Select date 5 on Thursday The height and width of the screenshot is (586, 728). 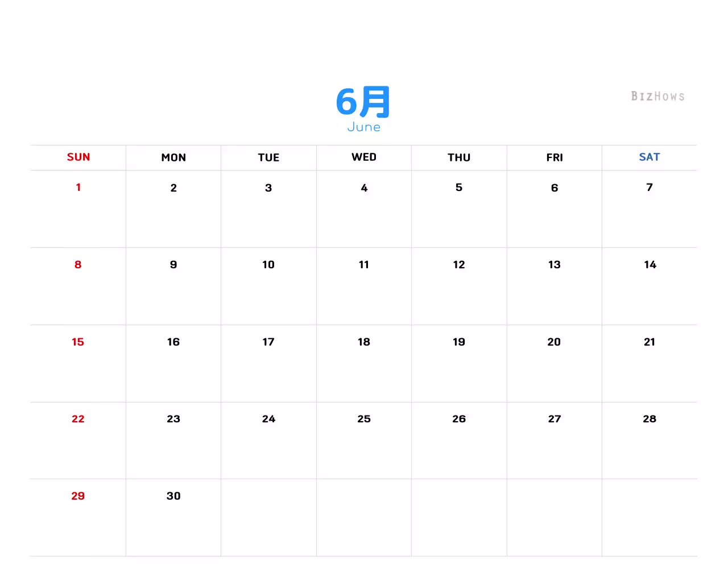[x=459, y=188]
